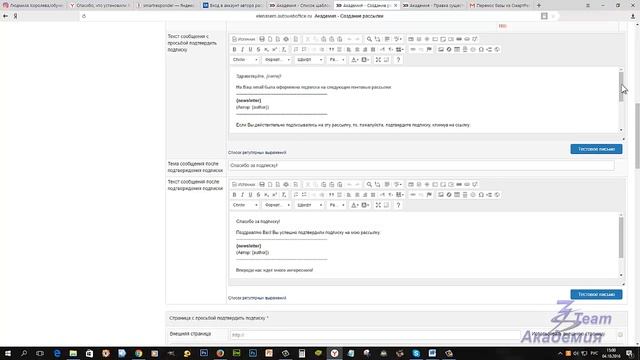Toggle Underline in after-confirmation editor
640x360 pixels.
pyautogui.click(x=250, y=195)
